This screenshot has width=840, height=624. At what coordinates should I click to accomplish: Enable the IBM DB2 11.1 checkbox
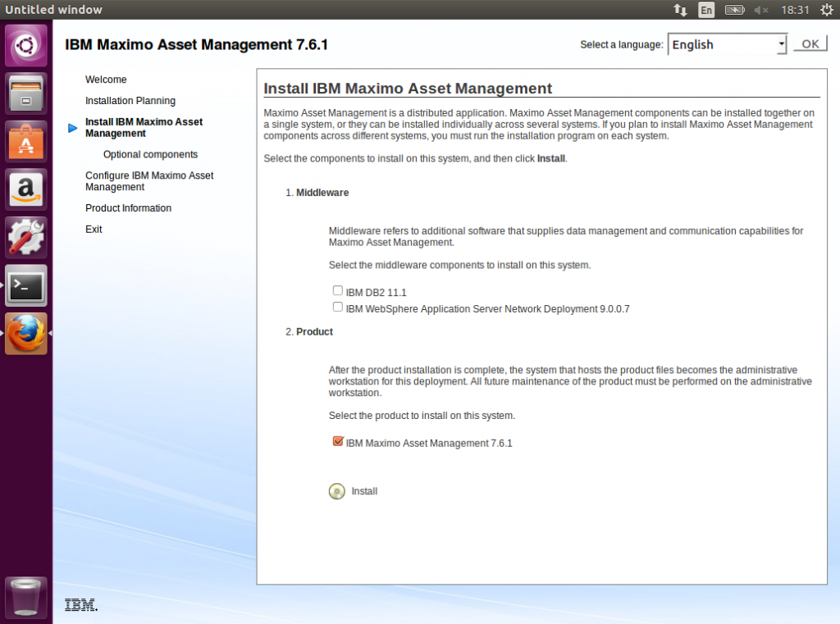click(x=337, y=290)
